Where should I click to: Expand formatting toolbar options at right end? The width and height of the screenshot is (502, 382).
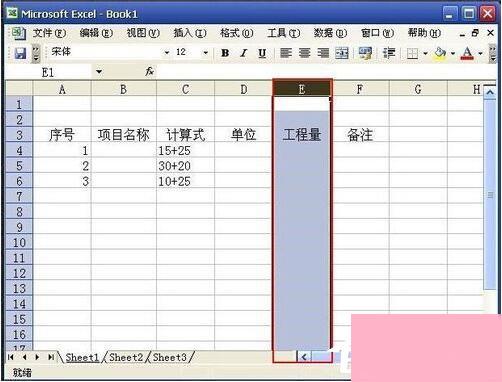tap(492, 53)
